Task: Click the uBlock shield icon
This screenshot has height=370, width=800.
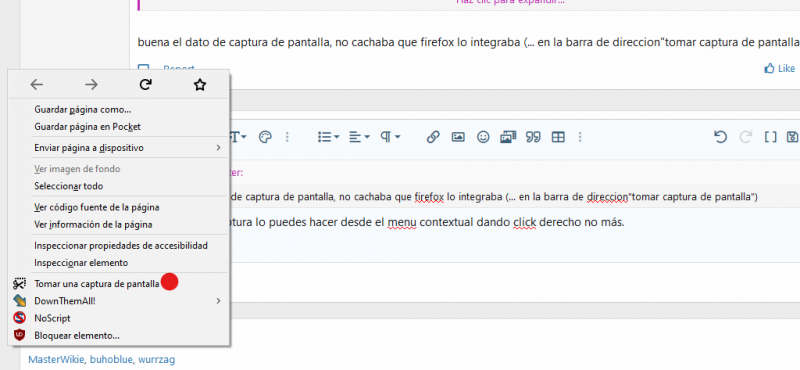Action: tap(20, 335)
